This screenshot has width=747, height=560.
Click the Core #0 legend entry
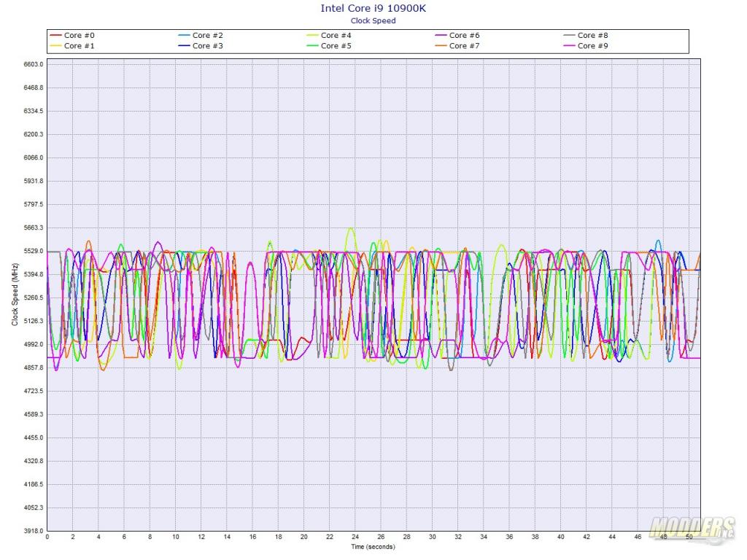point(79,35)
